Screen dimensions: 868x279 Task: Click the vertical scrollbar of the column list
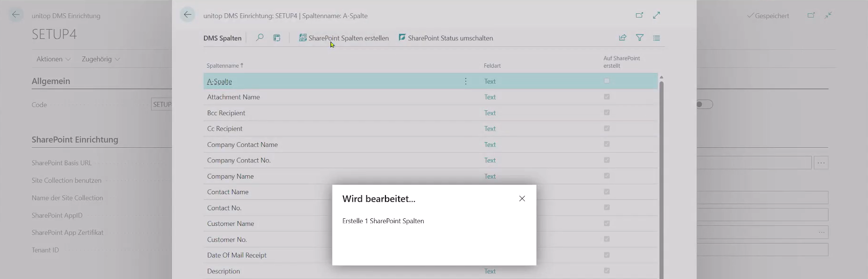[662, 180]
